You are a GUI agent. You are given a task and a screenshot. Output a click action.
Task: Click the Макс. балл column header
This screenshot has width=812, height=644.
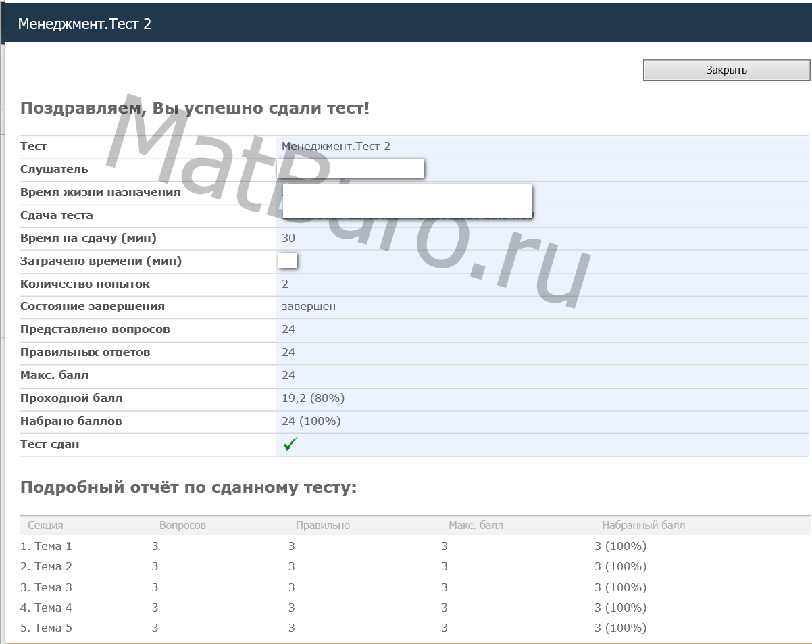pyautogui.click(x=476, y=525)
